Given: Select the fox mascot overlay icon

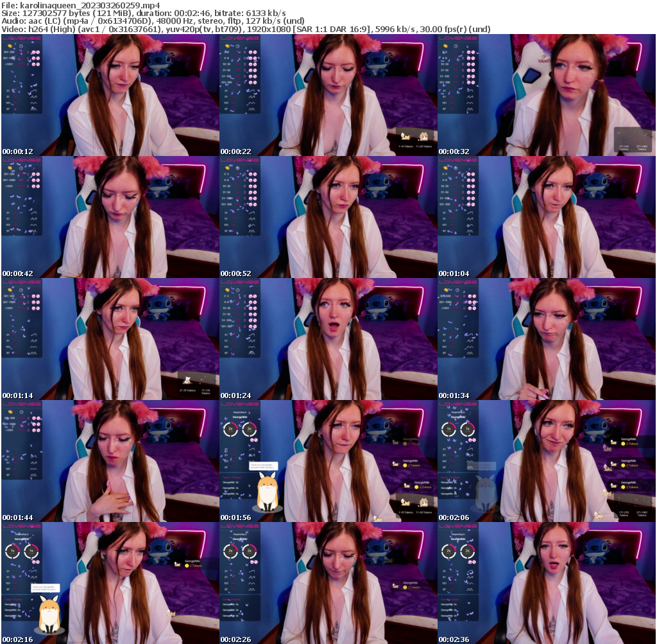Looking at the screenshot, I should 268,492.
